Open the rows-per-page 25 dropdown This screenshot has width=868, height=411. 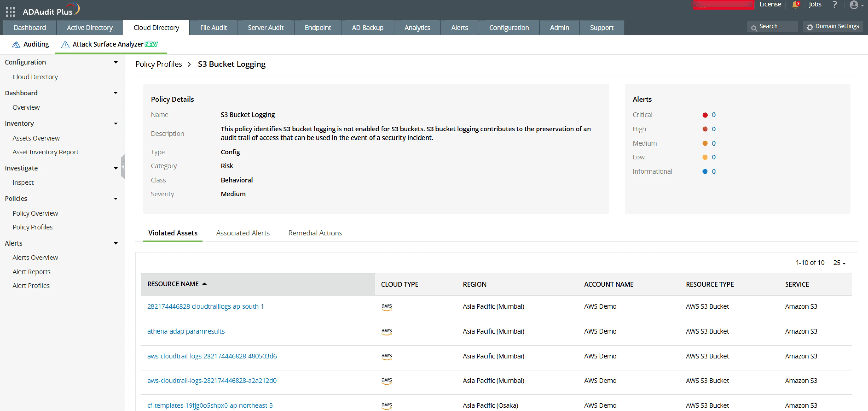click(839, 263)
